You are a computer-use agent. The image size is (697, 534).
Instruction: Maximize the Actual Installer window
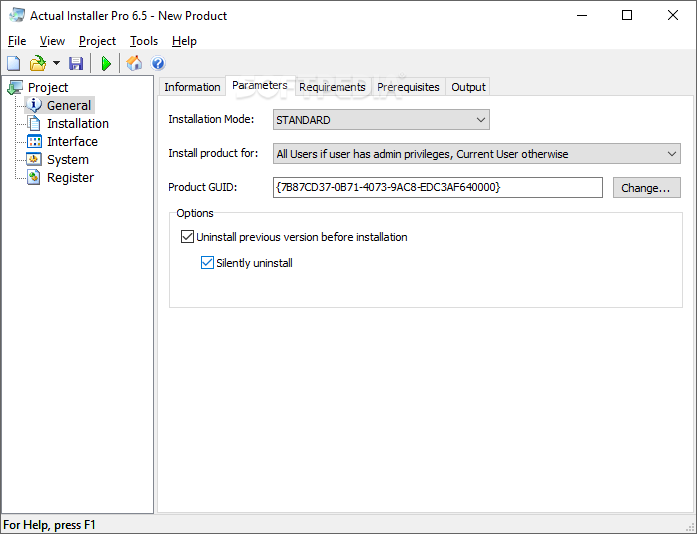(627, 15)
